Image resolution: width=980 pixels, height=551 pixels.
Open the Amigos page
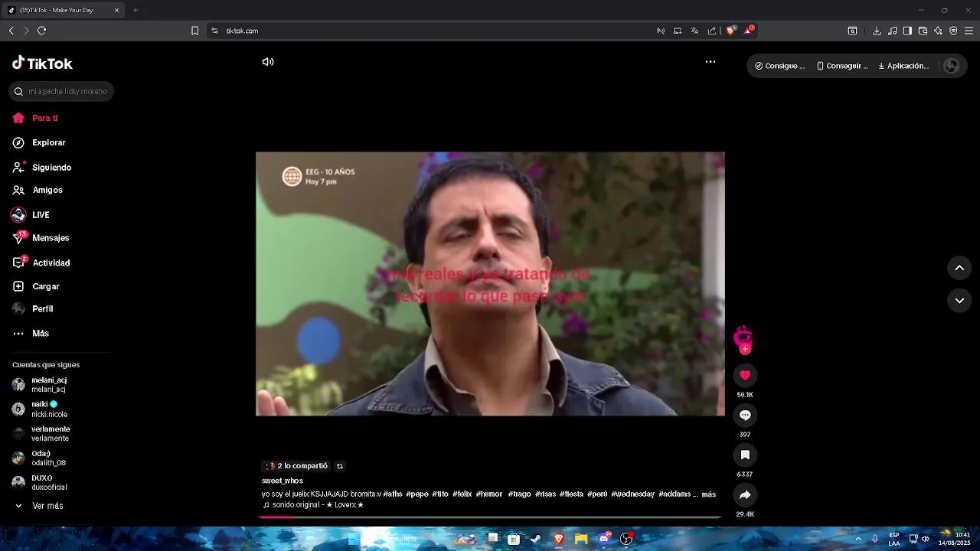pyautogui.click(x=38, y=190)
